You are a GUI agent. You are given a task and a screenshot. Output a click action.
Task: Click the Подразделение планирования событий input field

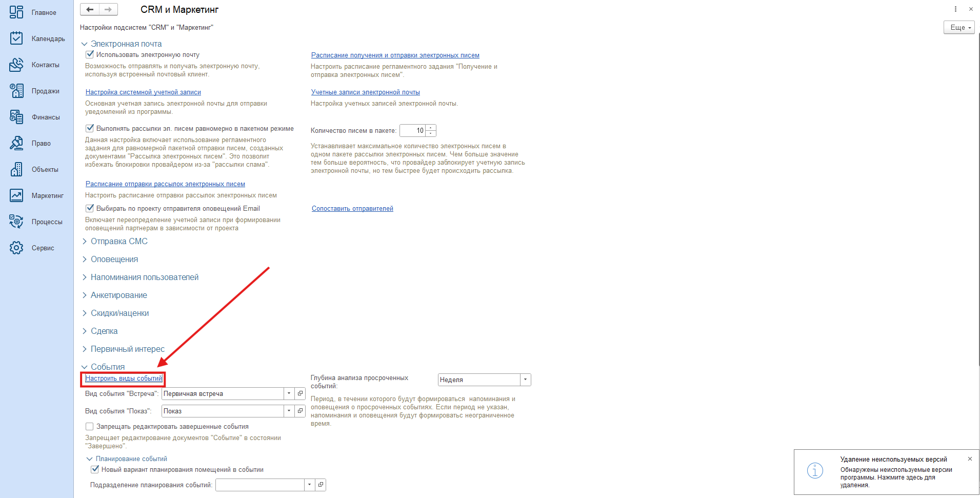click(259, 485)
